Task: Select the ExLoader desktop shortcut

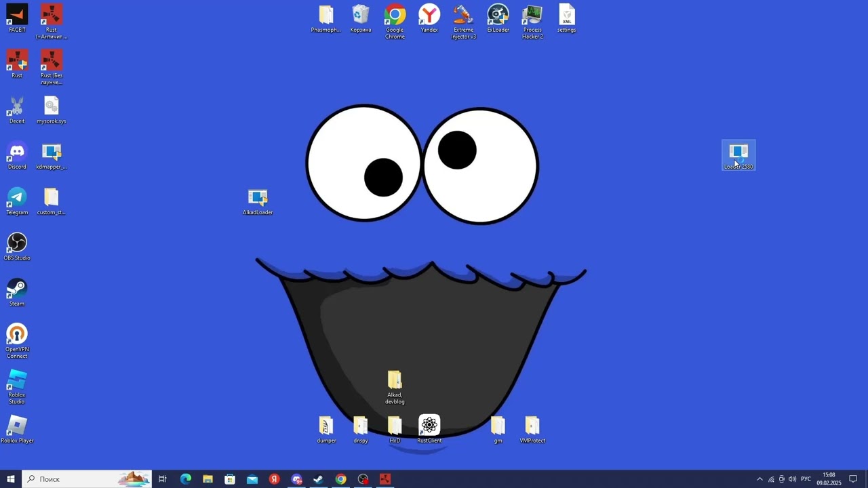Action: pyautogui.click(x=498, y=19)
